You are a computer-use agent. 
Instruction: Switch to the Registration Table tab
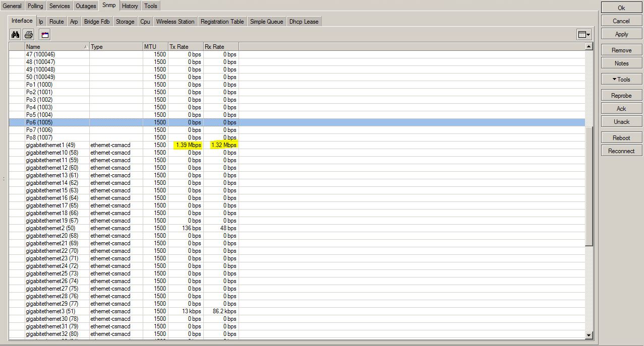point(222,21)
